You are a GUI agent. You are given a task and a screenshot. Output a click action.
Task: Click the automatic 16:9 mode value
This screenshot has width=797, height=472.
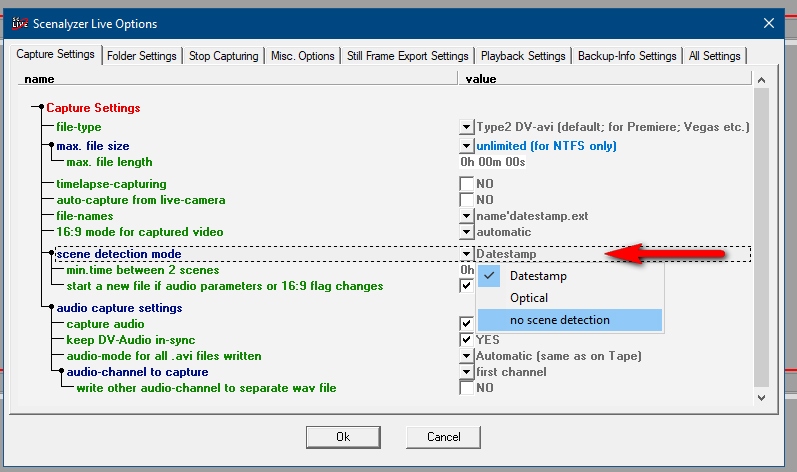[x=504, y=232]
